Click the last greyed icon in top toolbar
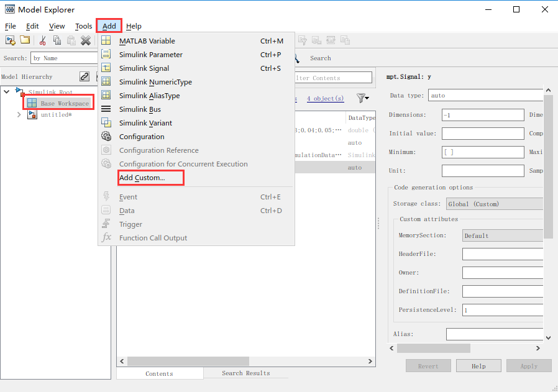 (x=345, y=40)
